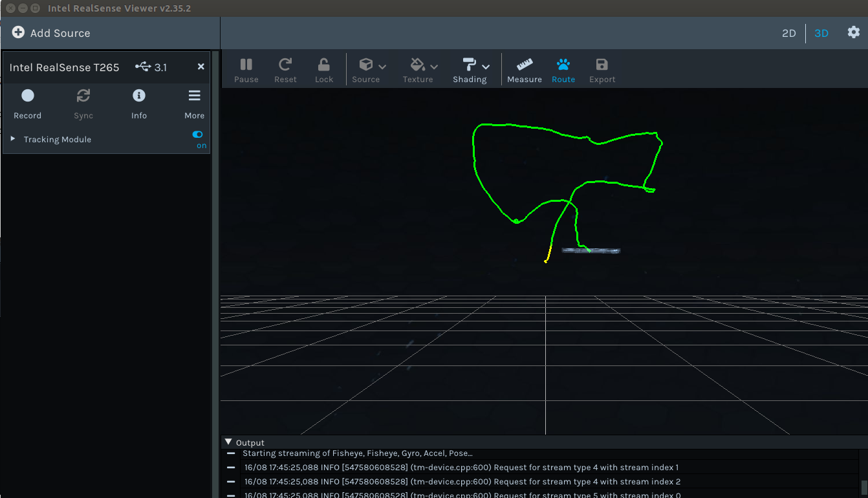868x498 pixels.
Task: Collapse the 'stream index 1' log entry
Action: click(x=231, y=467)
